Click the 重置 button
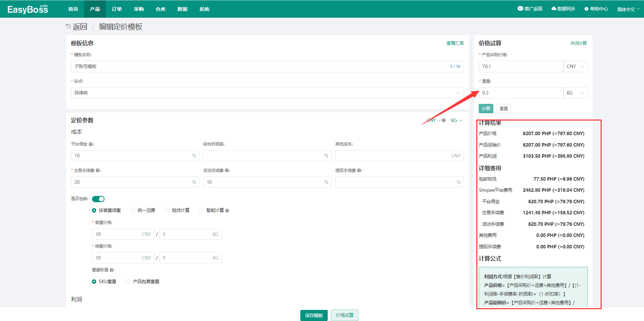Screen dimensions: 644x321 [x=503, y=109]
